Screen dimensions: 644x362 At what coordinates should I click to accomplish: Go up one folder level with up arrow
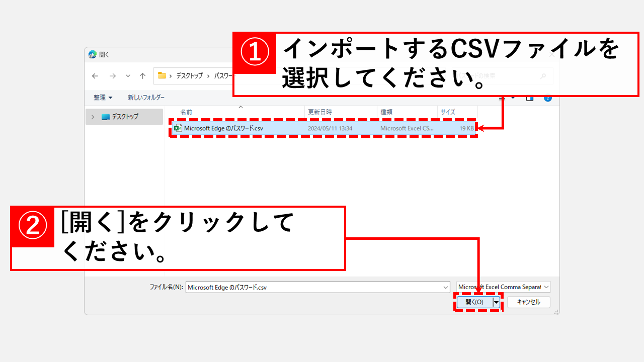143,76
